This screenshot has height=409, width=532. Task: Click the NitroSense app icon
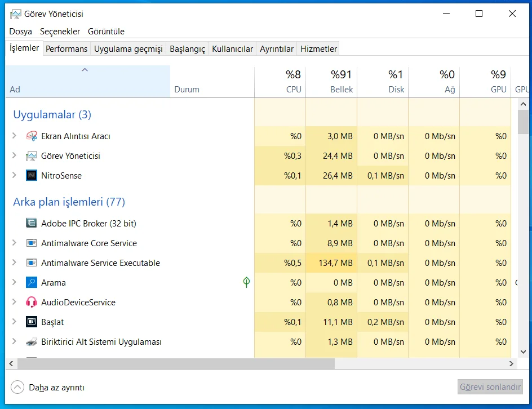(x=32, y=175)
